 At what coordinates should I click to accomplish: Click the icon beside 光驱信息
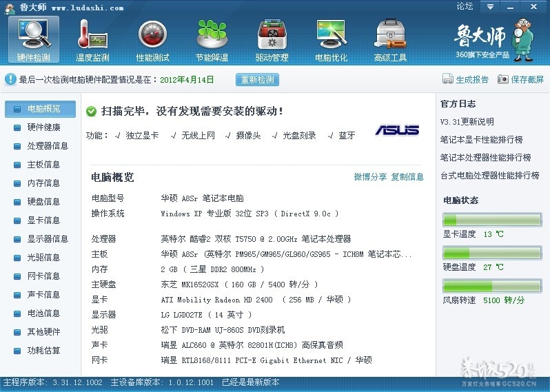(17, 258)
